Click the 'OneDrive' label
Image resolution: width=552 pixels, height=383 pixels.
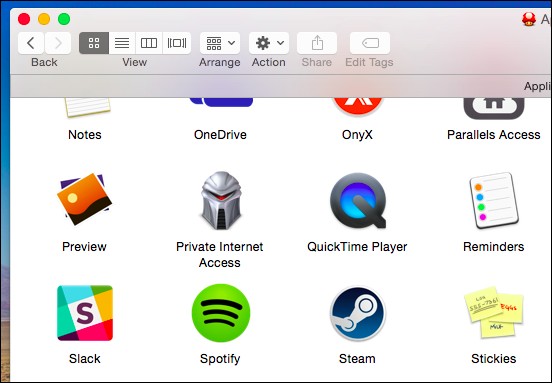tap(220, 135)
